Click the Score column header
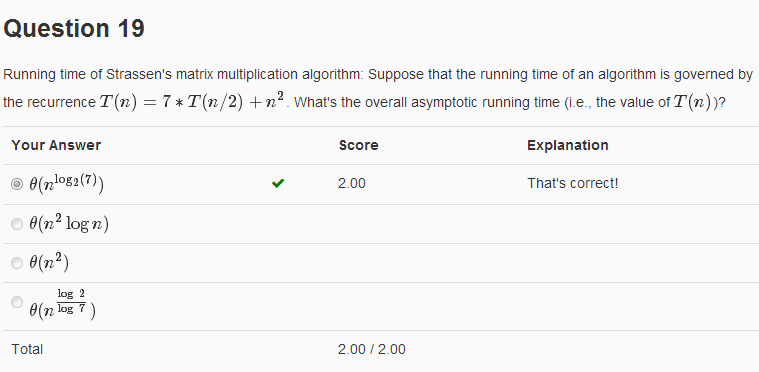The height and width of the screenshot is (372, 759). 359,145
